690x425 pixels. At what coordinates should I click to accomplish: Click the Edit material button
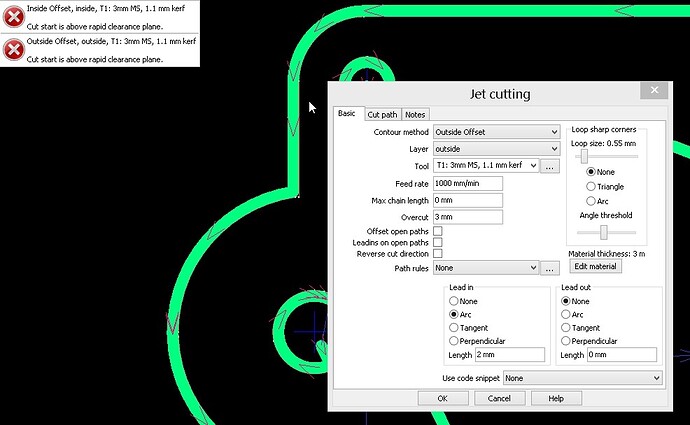(x=595, y=266)
